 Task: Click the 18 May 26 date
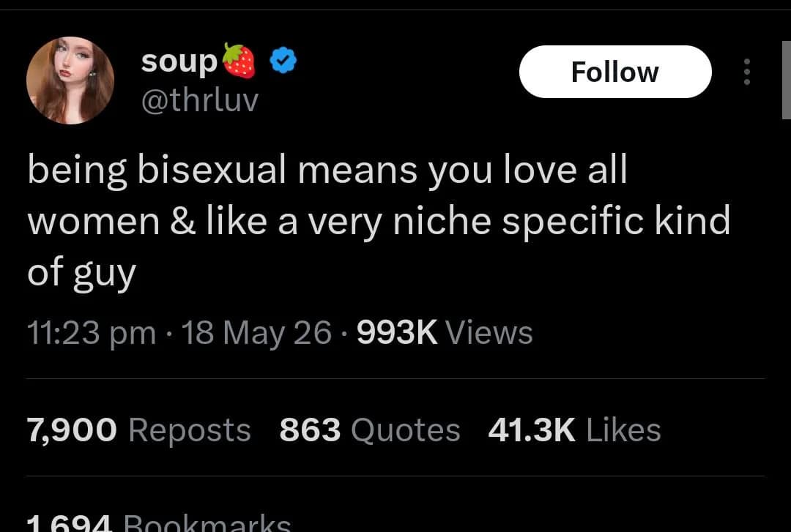(x=256, y=333)
